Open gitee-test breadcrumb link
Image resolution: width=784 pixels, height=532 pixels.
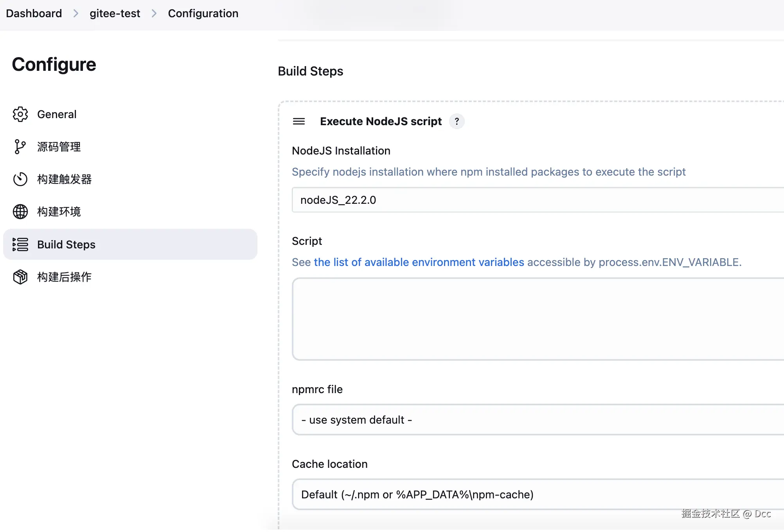pos(115,13)
